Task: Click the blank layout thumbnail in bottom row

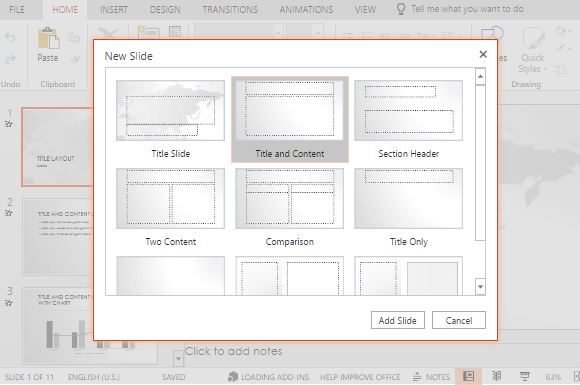Action: [x=170, y=276]
